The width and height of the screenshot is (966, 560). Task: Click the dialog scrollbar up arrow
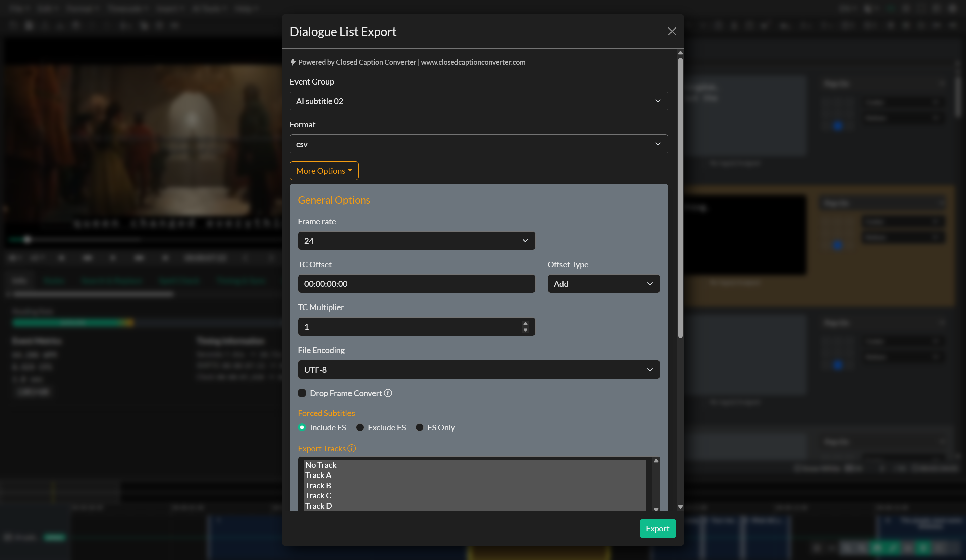pos(680,53)
